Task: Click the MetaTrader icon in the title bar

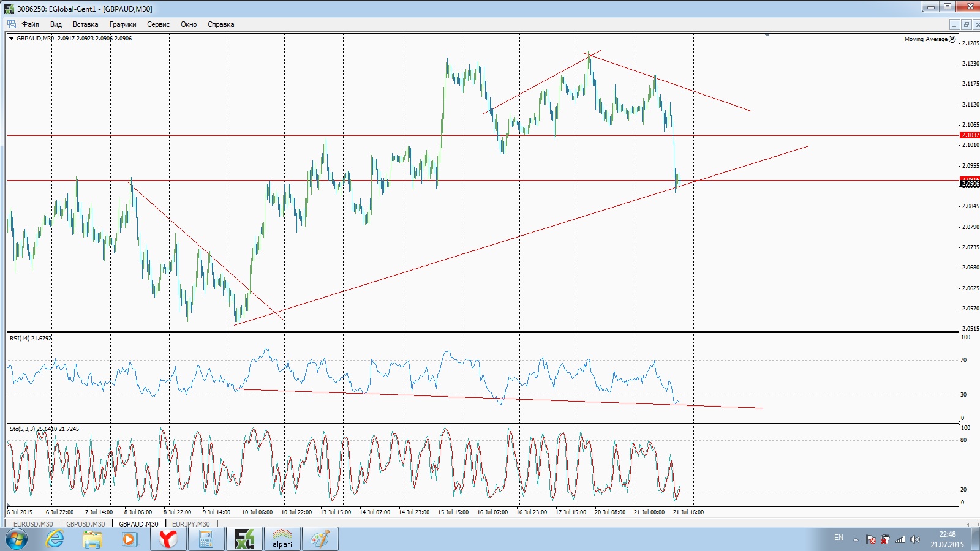Action: point(9,9)
